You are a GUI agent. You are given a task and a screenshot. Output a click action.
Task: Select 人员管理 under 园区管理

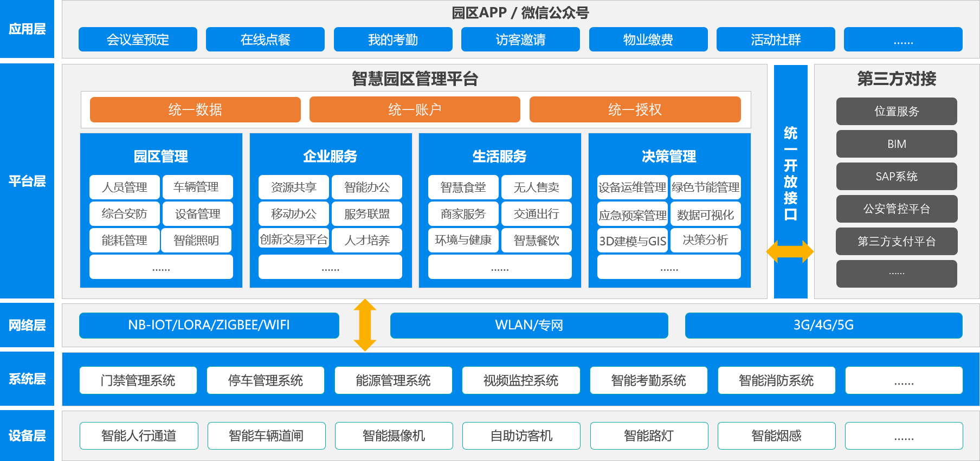pos(125,187)
